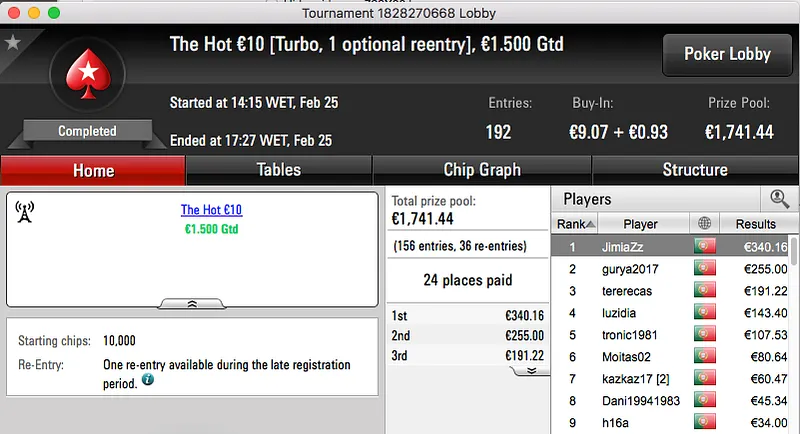
Task: Click the Portugal flag beside gurya2017
Action: click(x=705, y=269)
